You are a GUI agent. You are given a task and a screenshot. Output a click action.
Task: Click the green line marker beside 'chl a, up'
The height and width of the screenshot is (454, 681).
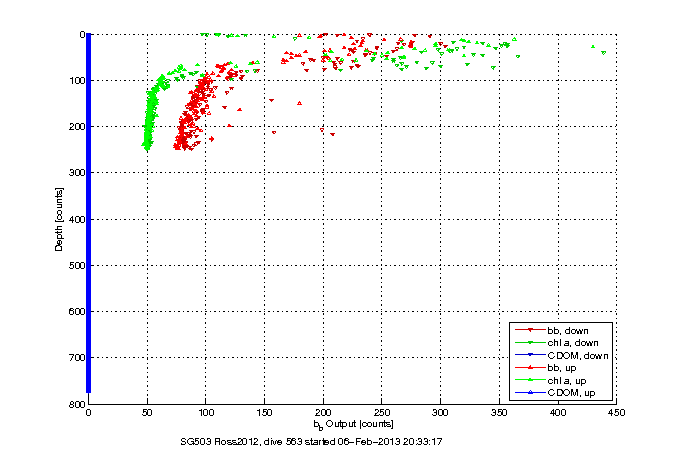tap(530, 380)
